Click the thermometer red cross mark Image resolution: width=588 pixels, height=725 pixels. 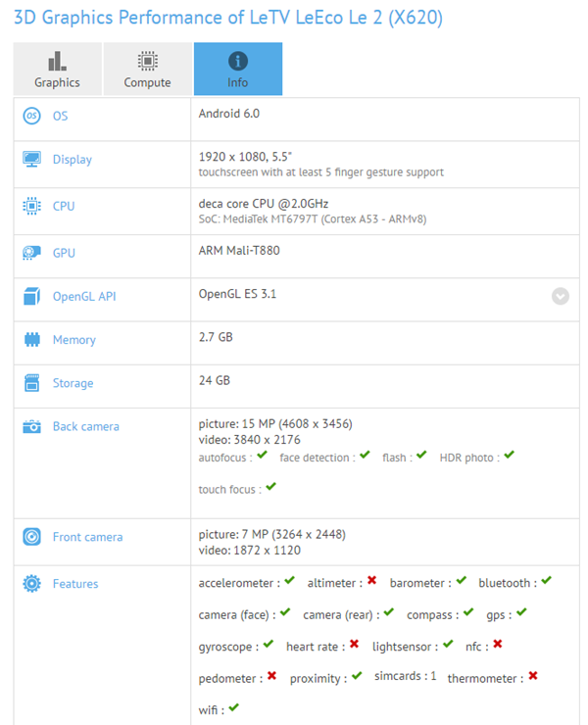tap(533, 676)
